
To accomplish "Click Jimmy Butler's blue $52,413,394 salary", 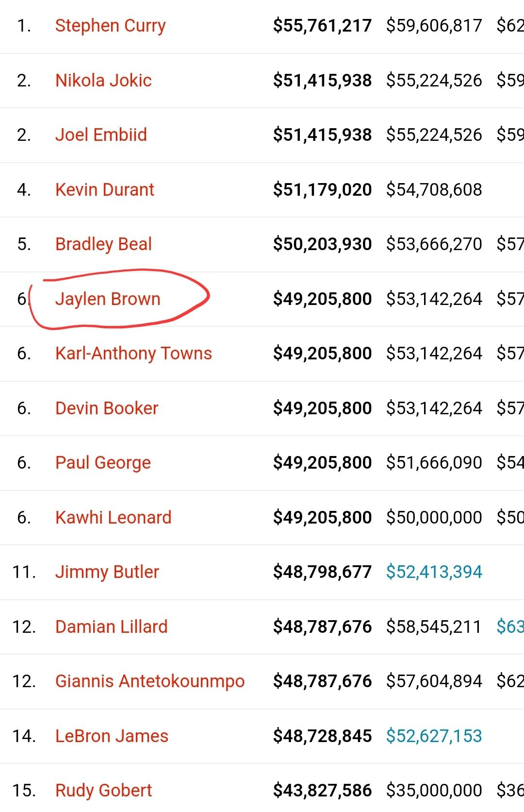I will pos(434,572).
